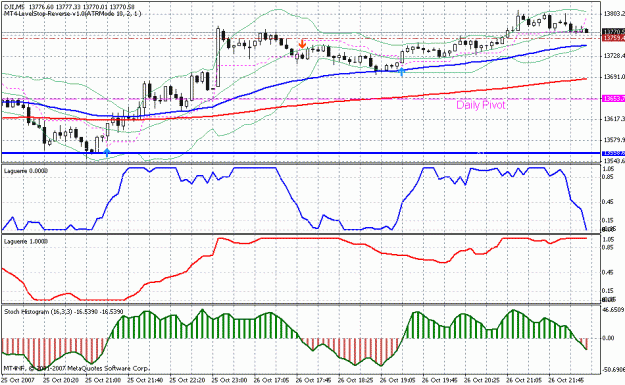Click the 26 Oct 20:25 time label
The width and height of the screenshot is (625, 385).
[482, 380]
